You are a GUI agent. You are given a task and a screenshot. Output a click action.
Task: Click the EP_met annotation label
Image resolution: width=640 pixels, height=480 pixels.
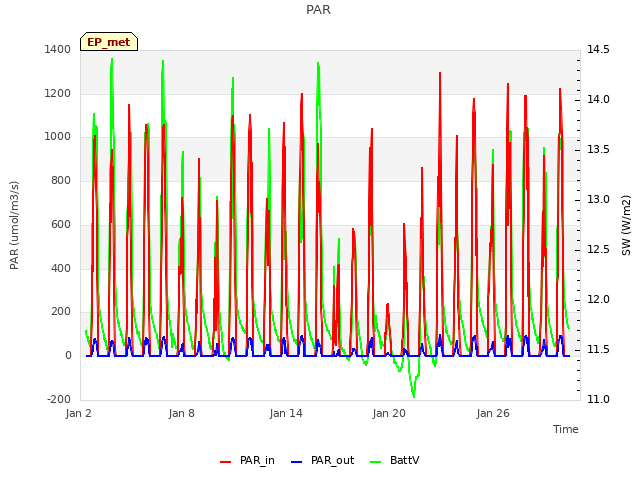click(109, 42)
